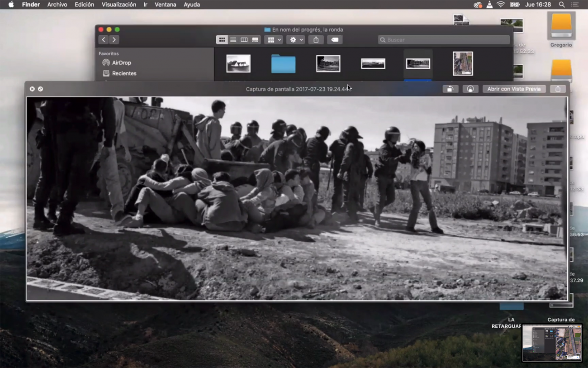Open the Apple menu
The image size is (588, 368).
[11, 5]
